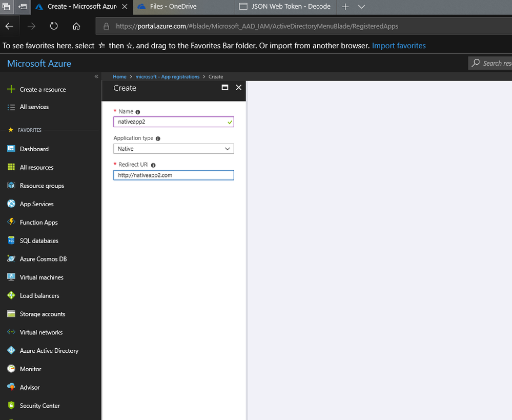Click the Advisor icon
The image size is (512, 420).
click(11, 387)
